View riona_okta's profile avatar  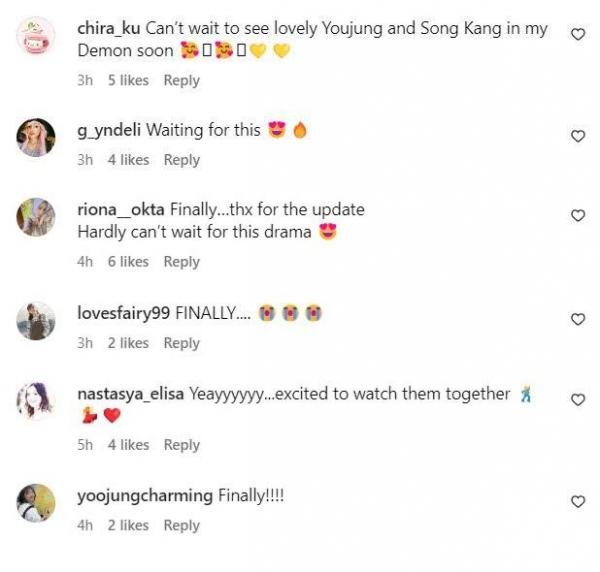(x=36, y=217)
